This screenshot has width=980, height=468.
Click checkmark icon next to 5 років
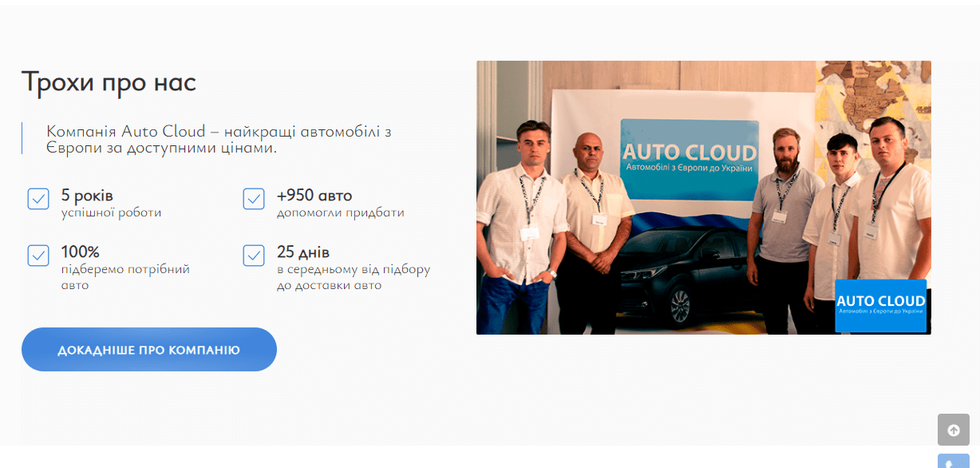click(38, 199)
